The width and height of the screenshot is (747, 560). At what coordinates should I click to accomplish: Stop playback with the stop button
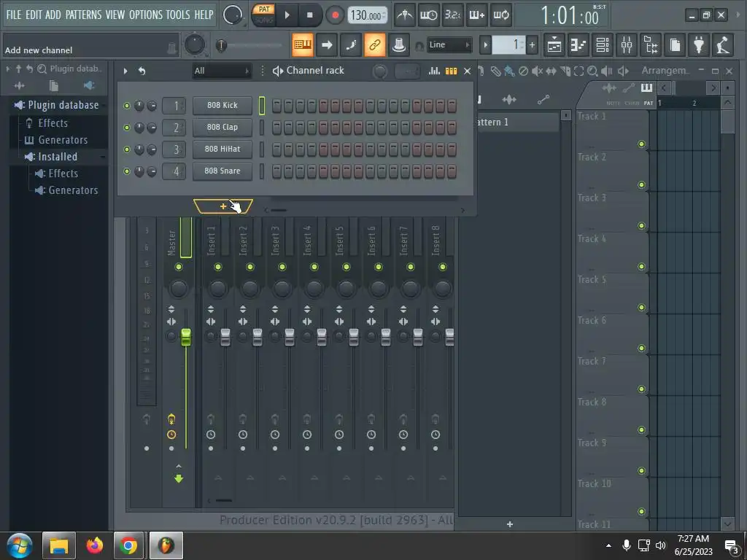pyautogui.click(x=309, y=15)
